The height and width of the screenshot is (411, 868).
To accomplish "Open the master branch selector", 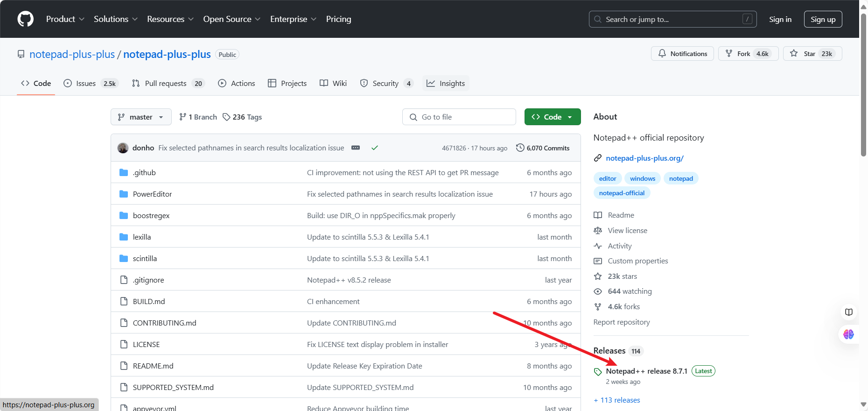I will point(141,117).
